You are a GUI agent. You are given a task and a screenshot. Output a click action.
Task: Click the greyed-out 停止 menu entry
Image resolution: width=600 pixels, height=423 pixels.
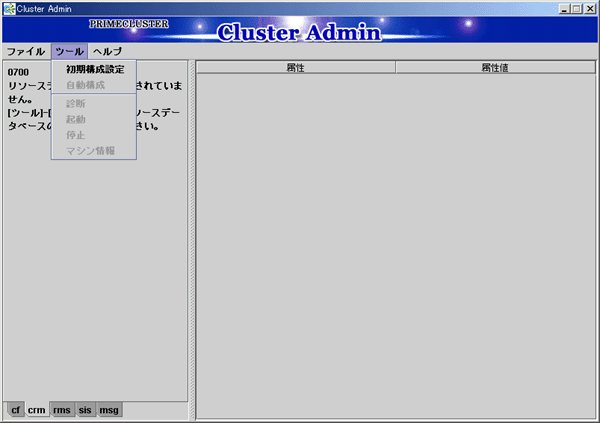point(94,135)
